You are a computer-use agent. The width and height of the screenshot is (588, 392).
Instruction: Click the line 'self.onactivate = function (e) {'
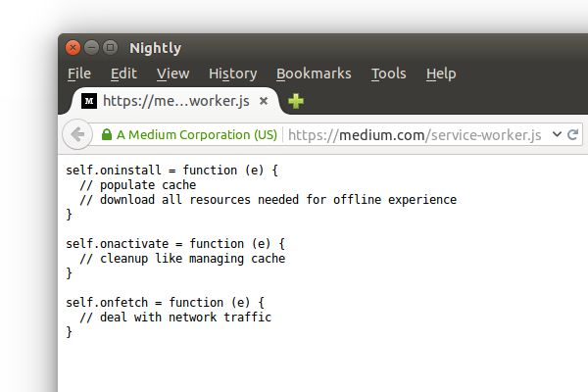(175, 244)
